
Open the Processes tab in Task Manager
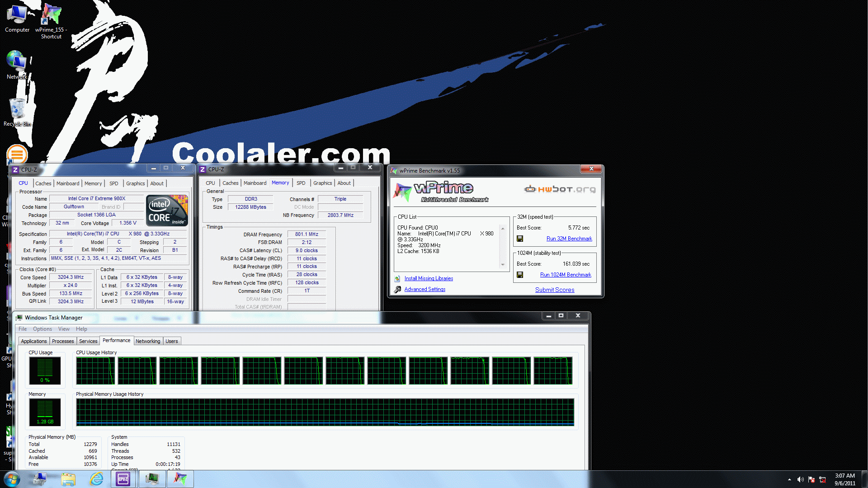[63, 341]
